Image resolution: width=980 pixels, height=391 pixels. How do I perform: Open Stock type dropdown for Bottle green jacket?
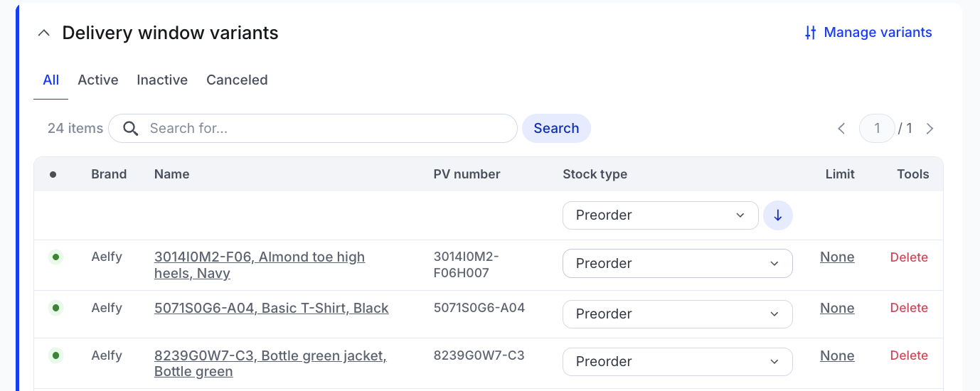677,362
